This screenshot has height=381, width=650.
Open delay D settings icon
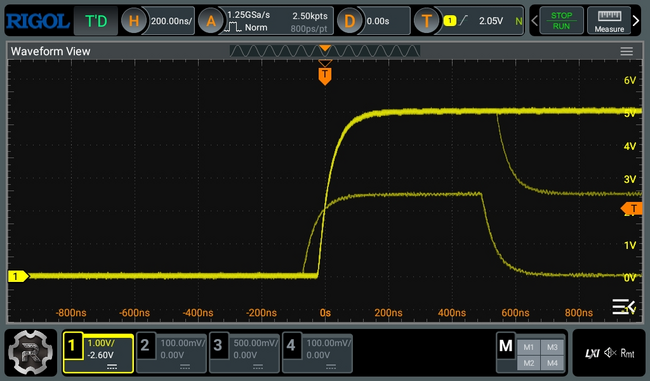[349, 21]
